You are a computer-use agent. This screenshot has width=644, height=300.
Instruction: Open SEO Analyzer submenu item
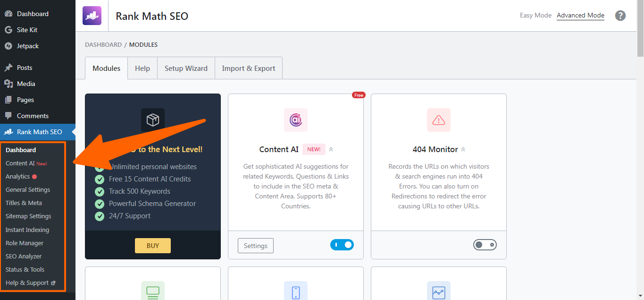coord(24,256)
